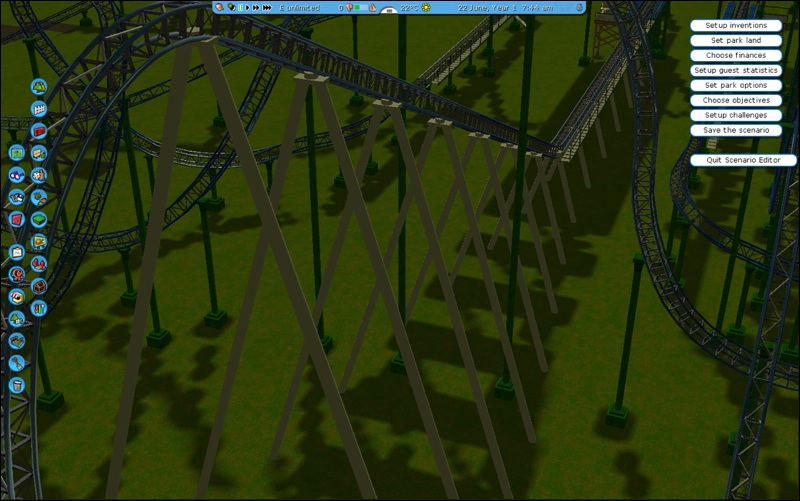The image size is (800, 501).
Task: Open the scenery tree and building icon
Action: (x=17, y=319)
